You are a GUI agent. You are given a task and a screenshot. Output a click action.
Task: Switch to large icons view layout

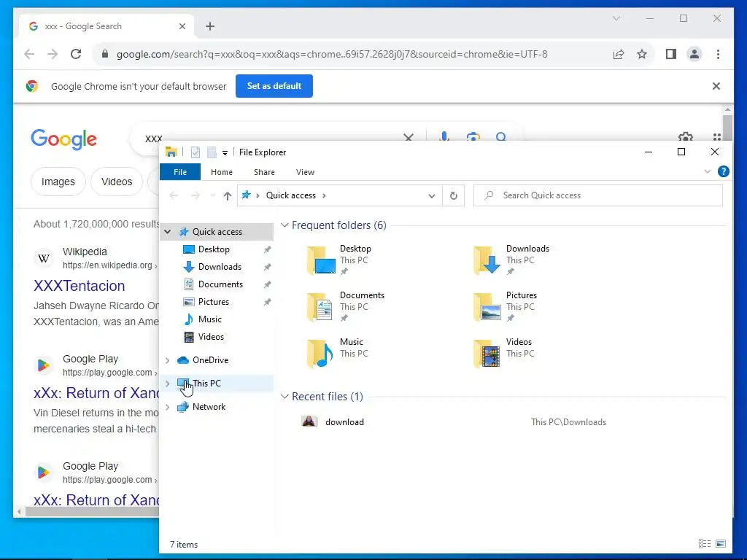[721, 543]
